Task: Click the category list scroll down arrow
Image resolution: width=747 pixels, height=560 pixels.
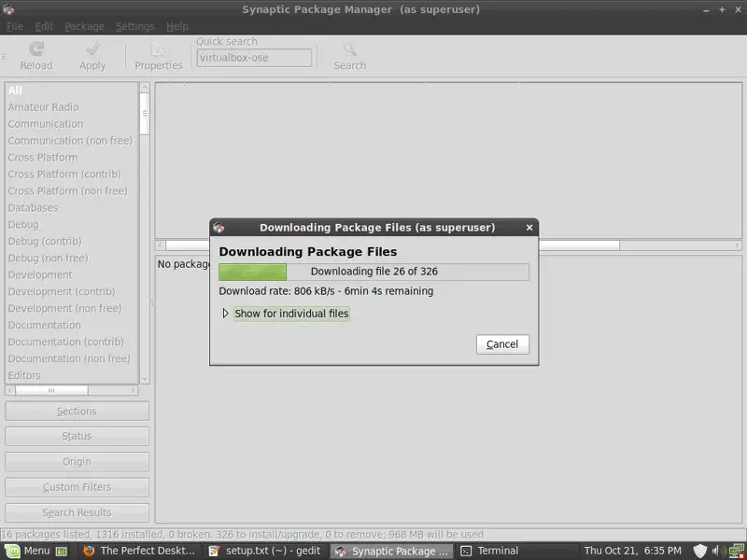Action: tap(145, 380)
